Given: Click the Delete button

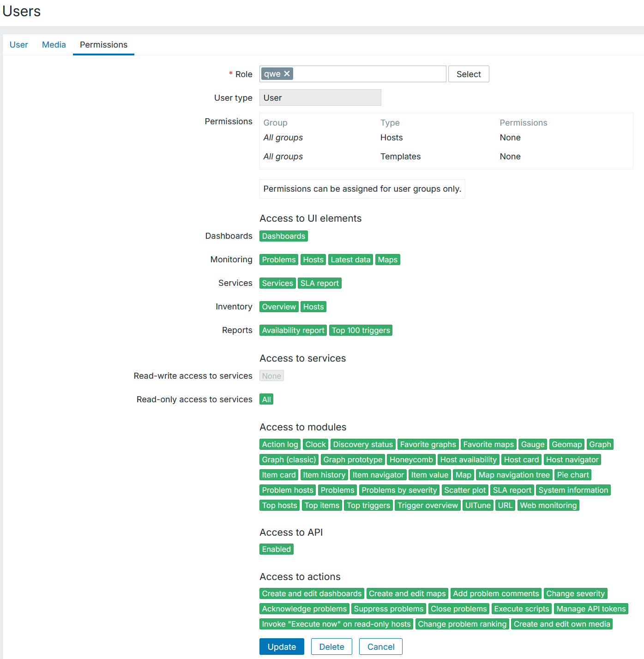Looking at the screenshot, I should tap(331, 647).
